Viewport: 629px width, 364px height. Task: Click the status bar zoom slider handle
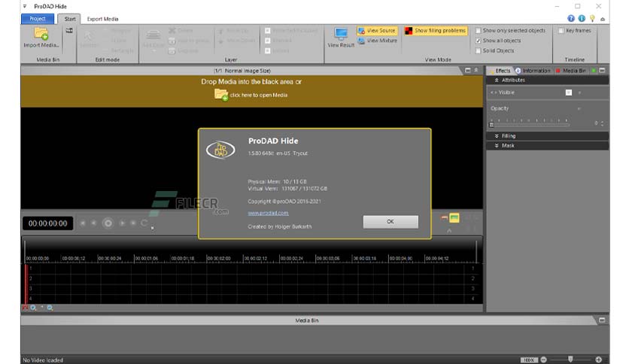tap(570, 359)
